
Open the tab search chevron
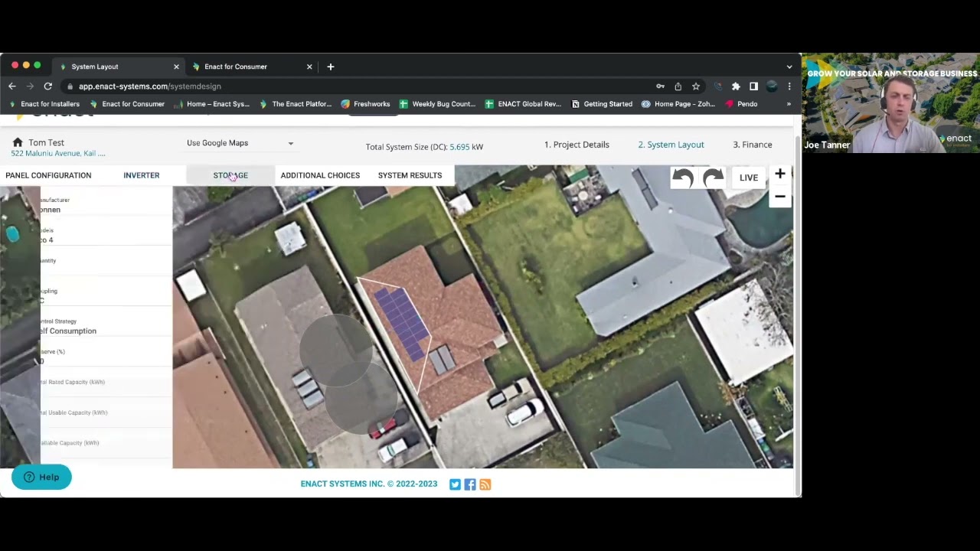(789, 67)
